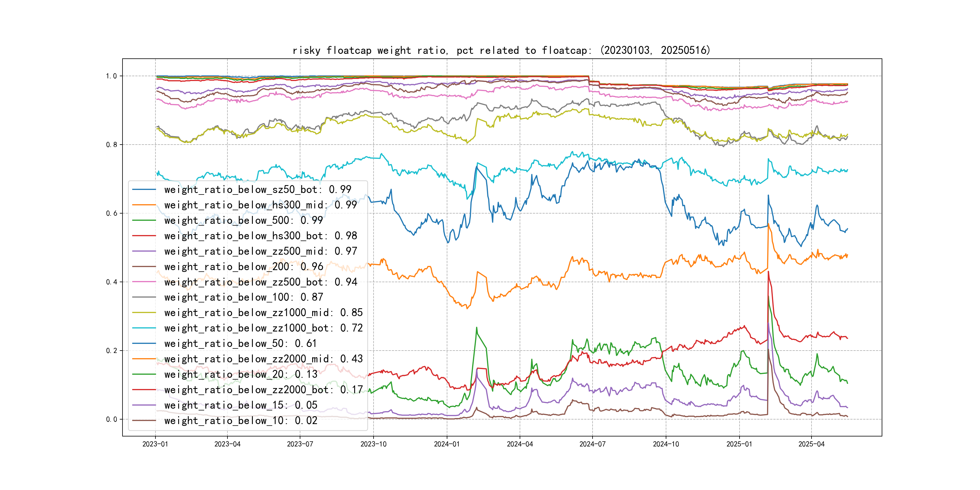
Task: Click the orange line swatch for hs300_mid
Action: [144, 205]
